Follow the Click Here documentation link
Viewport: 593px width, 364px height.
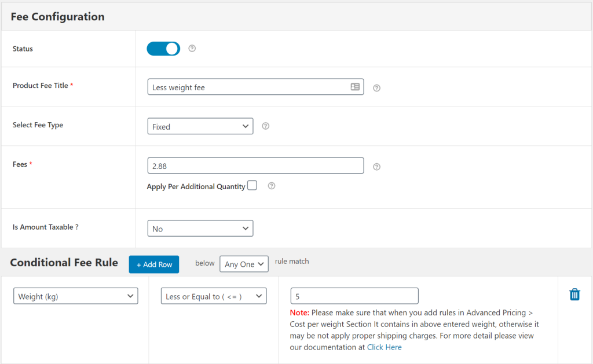pyautogui.click(x=384, y=347)
